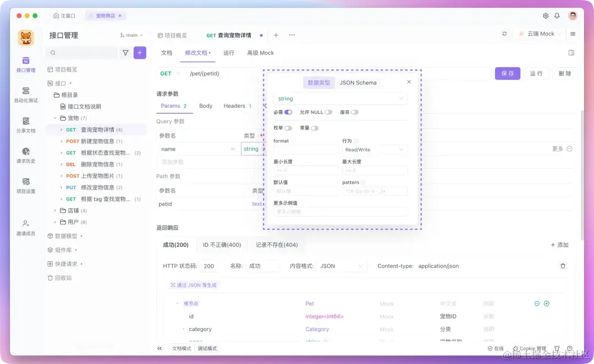This screenshot has height=364, width=594.
Task: Open the settings gear in the top bar
Action: [x=544, y=16]
